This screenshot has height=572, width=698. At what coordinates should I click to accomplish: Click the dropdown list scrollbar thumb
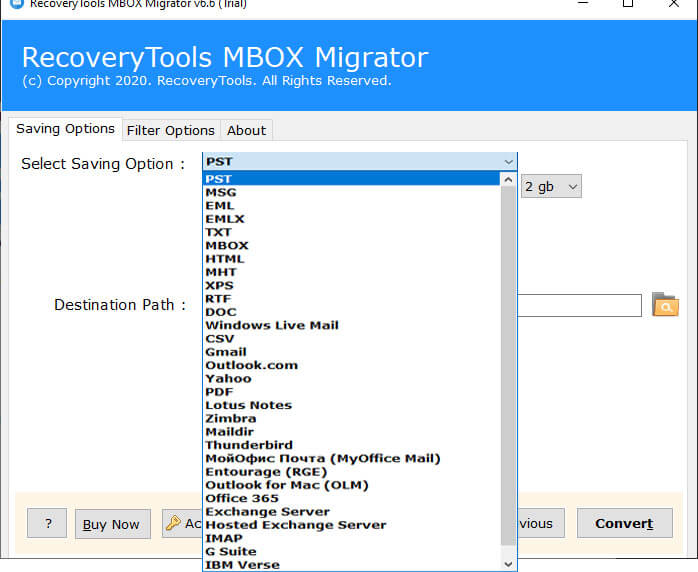508,366
